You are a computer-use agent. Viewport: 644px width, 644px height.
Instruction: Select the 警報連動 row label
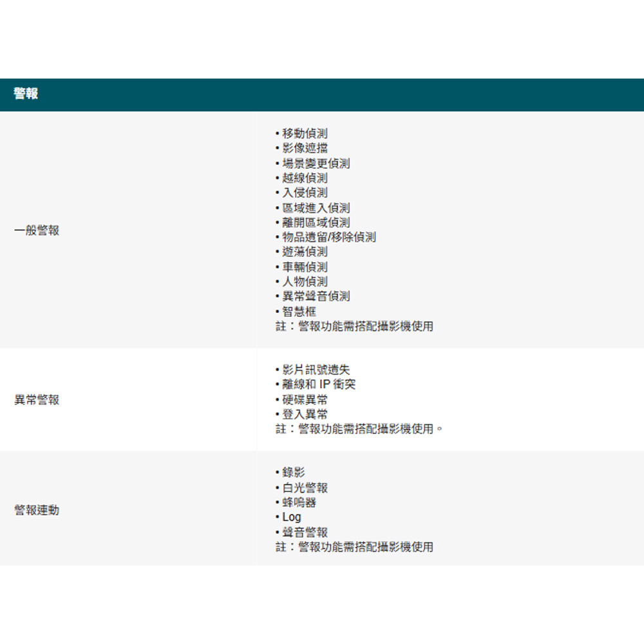tap(37, 510)
